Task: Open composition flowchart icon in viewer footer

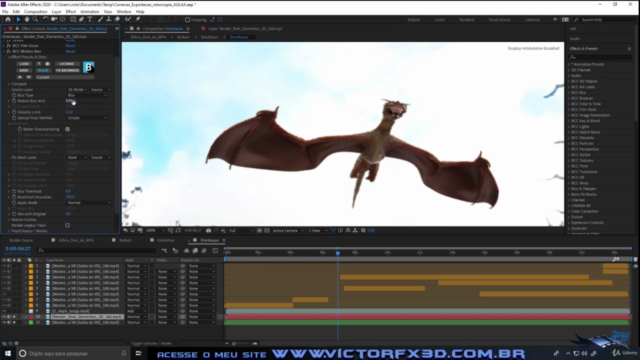Action: click(x=355, y=231)
